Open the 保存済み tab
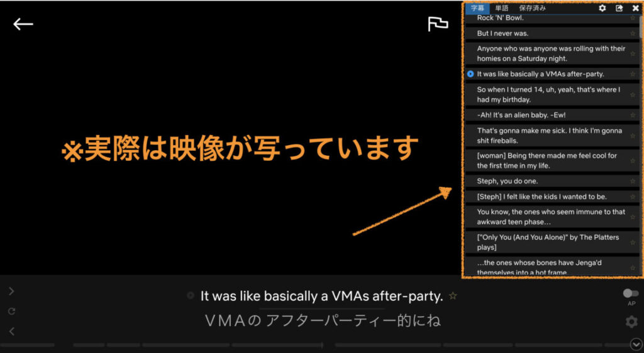Screen dimensions: 644x353 tap(532, 8)
